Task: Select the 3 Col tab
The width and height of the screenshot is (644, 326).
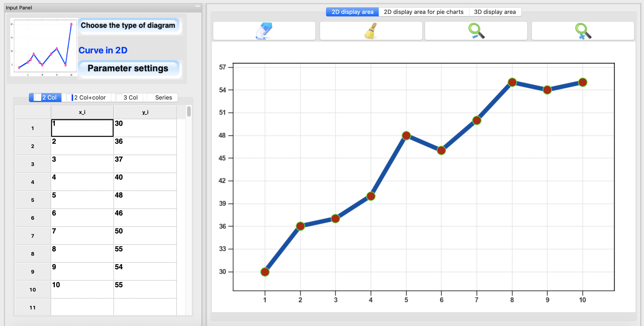Action: click(127, 98)
